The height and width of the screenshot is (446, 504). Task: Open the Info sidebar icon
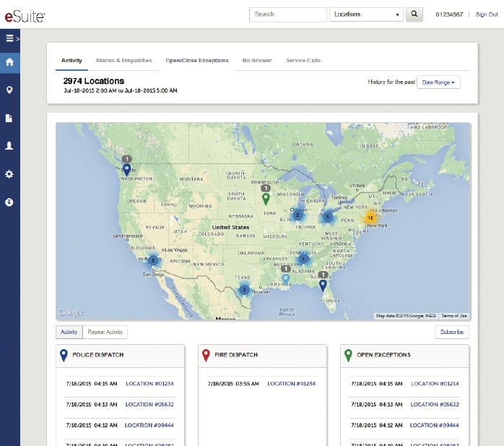click(9, 202)
